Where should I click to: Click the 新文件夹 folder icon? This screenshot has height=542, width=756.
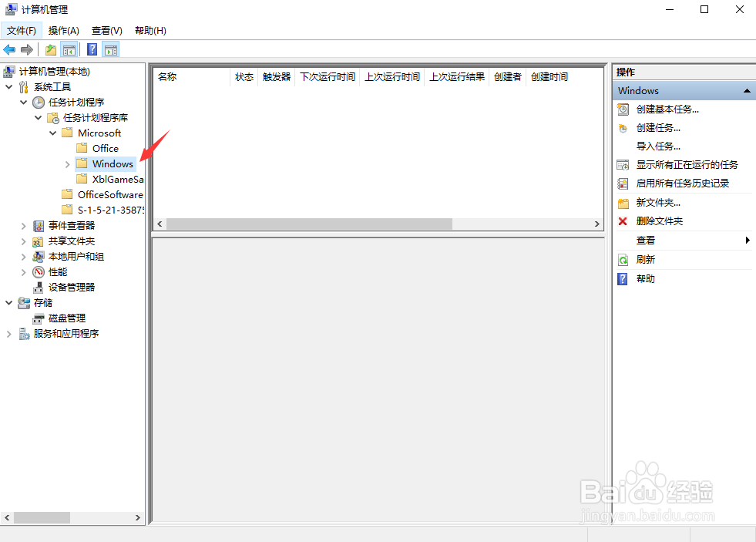click(623, 203)
